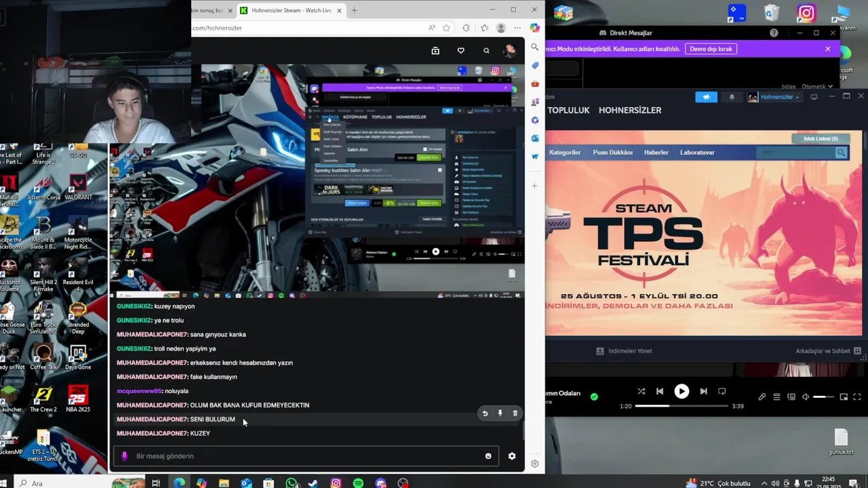Viewport: 868px width, 488px height.
Task: Adjust Spotify volume slider
Action: pyautogui.click(x=823, y=396)
